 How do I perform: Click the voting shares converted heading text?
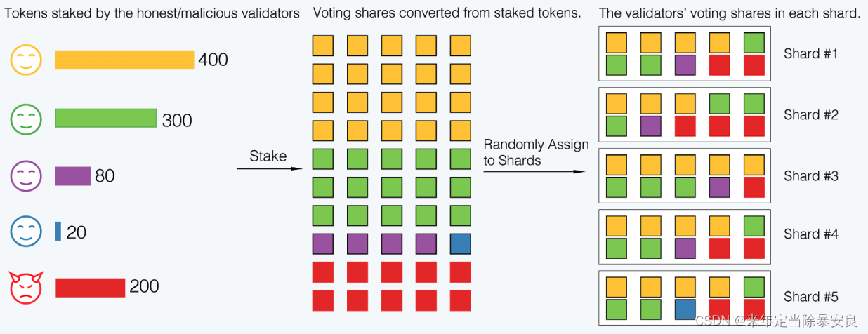click(447, 13)
